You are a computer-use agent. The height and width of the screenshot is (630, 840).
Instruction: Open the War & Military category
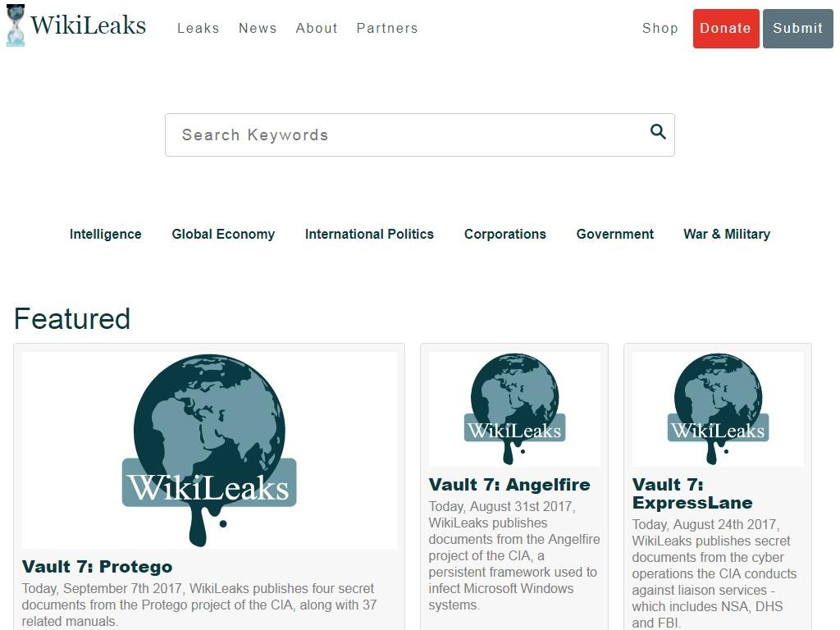pos(727,234)
